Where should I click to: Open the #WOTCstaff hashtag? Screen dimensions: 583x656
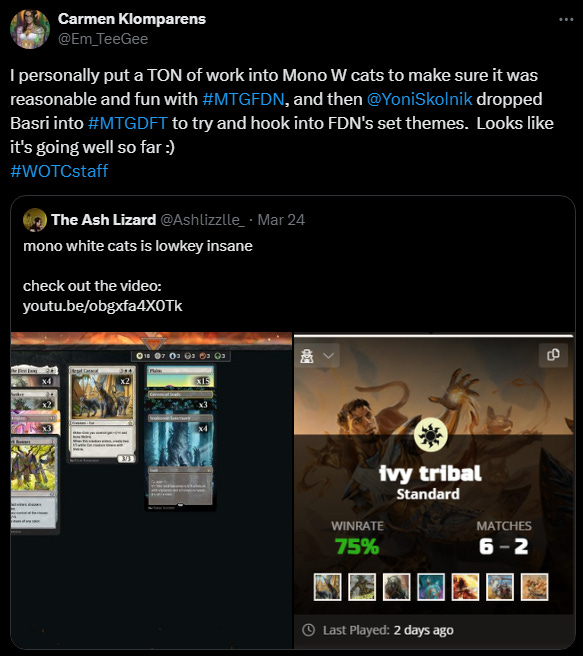pyautogui.click(x=59, y=171)
